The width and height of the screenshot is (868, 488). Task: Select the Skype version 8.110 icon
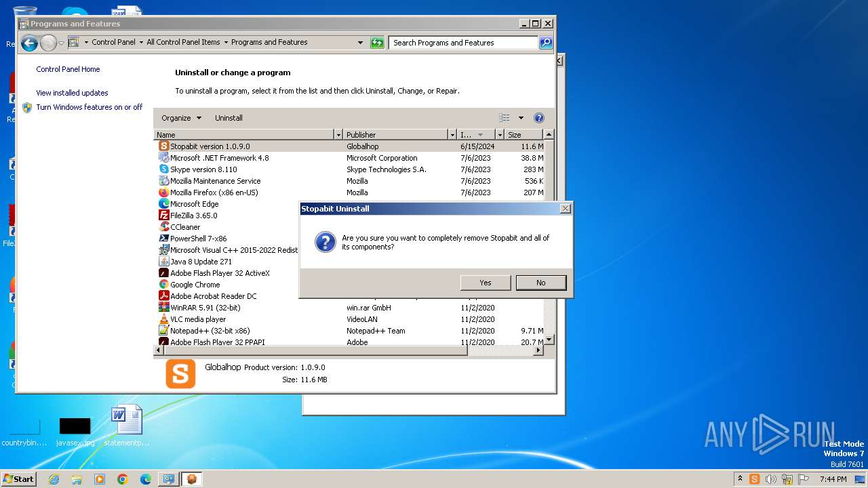pos(163,169)
